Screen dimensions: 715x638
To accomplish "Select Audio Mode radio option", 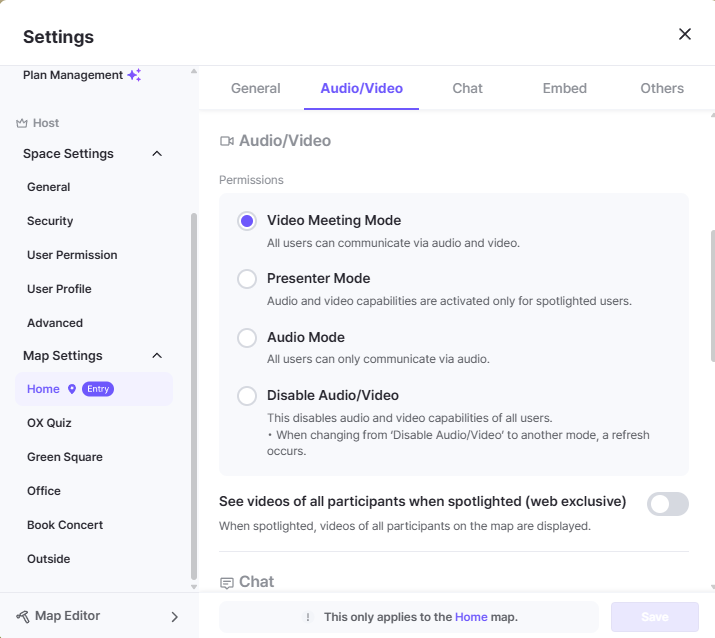I will 247,338.
